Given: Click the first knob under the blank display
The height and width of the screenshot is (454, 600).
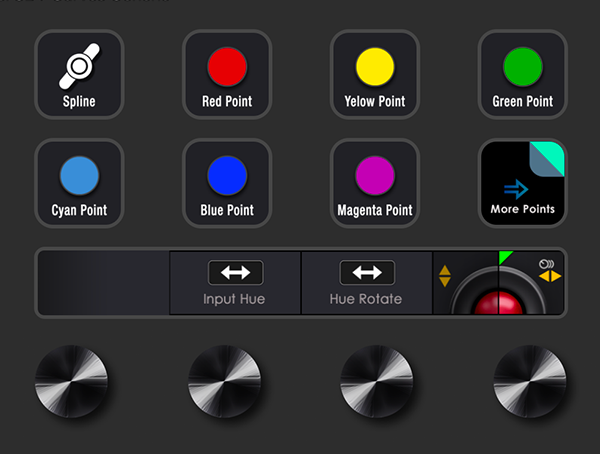Looking at the screenshot, I should (x=72, y=381).
